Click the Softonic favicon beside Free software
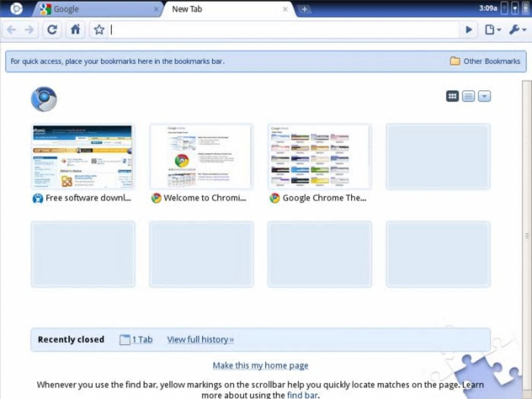The height and width of the screenshot is (399, 532). pyautogui.click(x=38, y=198)
